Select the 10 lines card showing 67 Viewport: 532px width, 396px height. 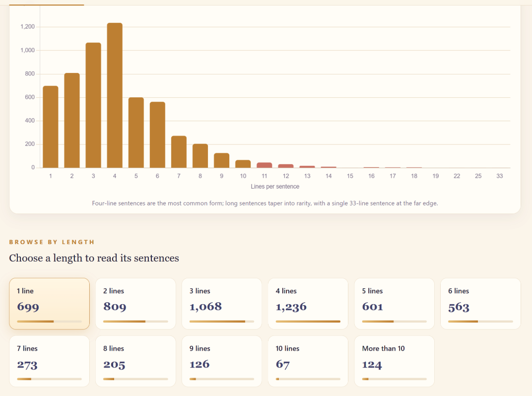pos(308,361)
